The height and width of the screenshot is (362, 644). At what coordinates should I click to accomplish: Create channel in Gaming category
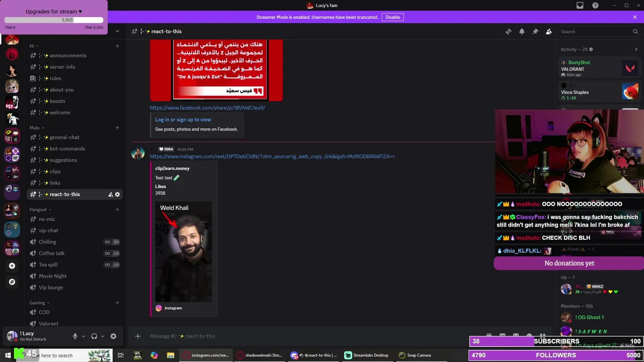[117, 303]
